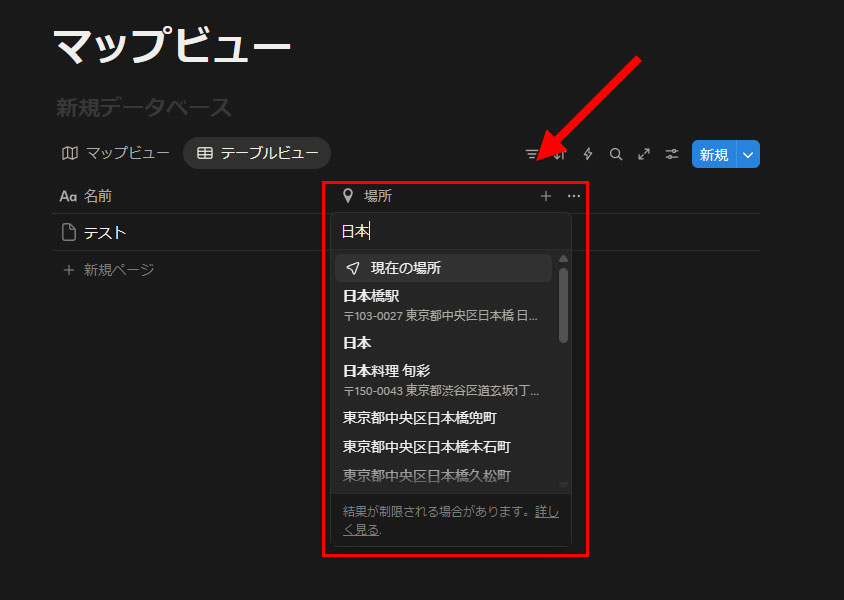Expand the dropdown arrow next to 新規

tap(749, 154)
